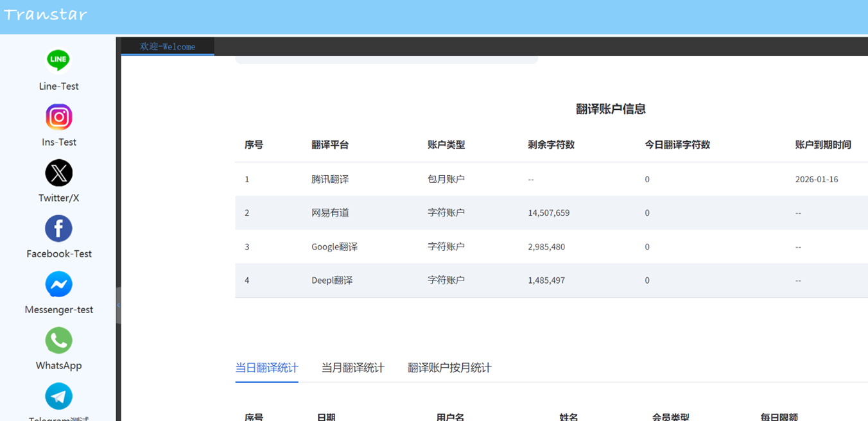Click the 网易有道 platform name
This screenshot has height=421, width=868.
[328, 212]
